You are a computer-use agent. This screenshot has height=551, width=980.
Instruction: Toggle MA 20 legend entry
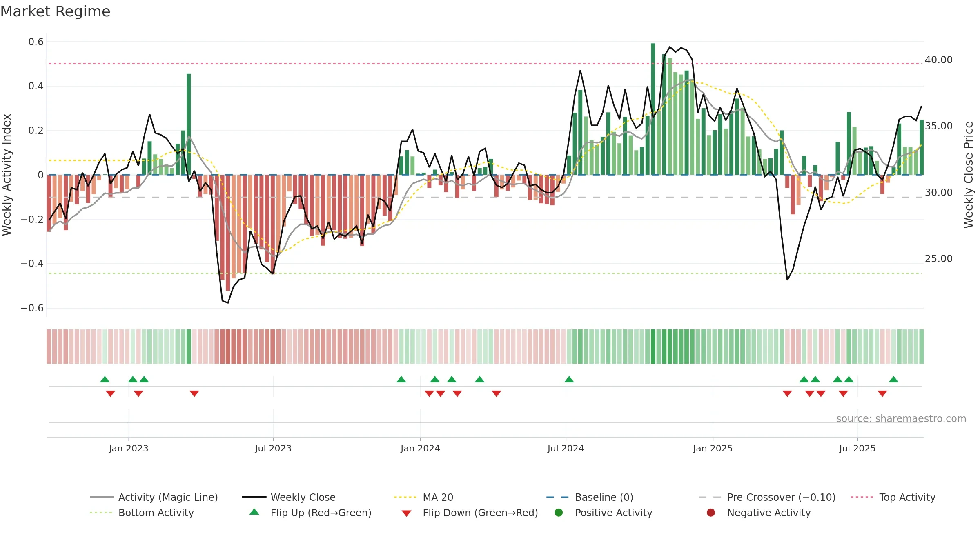coord(423,497)
